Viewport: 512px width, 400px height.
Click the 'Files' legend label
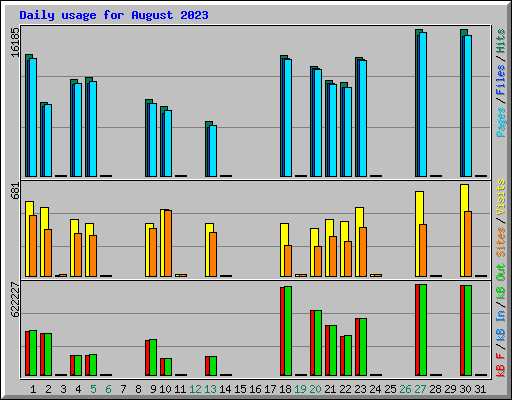click(501, 80)
